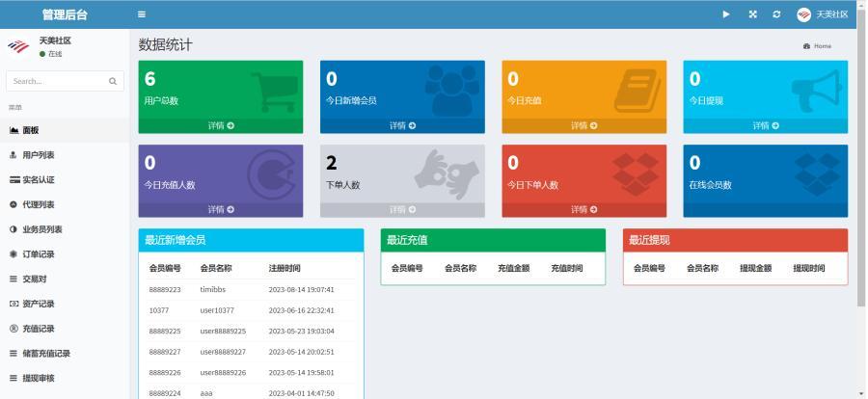
Task: Click the 管理后台 logo title
Action: pos(65,14)
